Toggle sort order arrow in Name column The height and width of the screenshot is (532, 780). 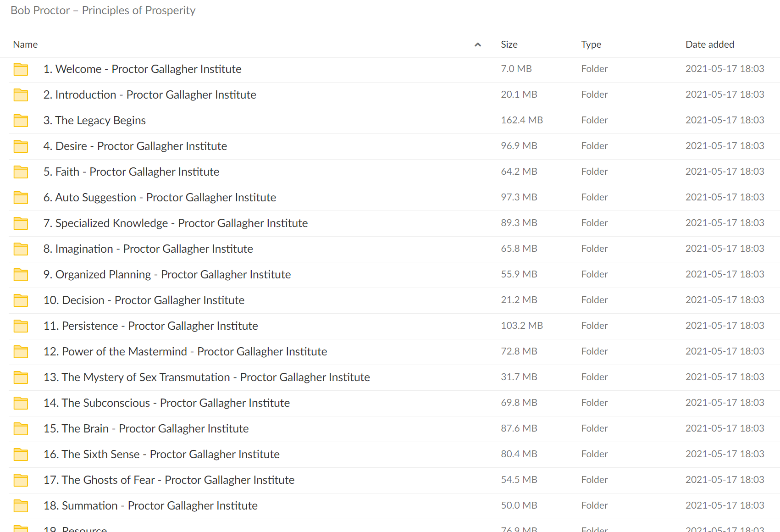point(478,44)
